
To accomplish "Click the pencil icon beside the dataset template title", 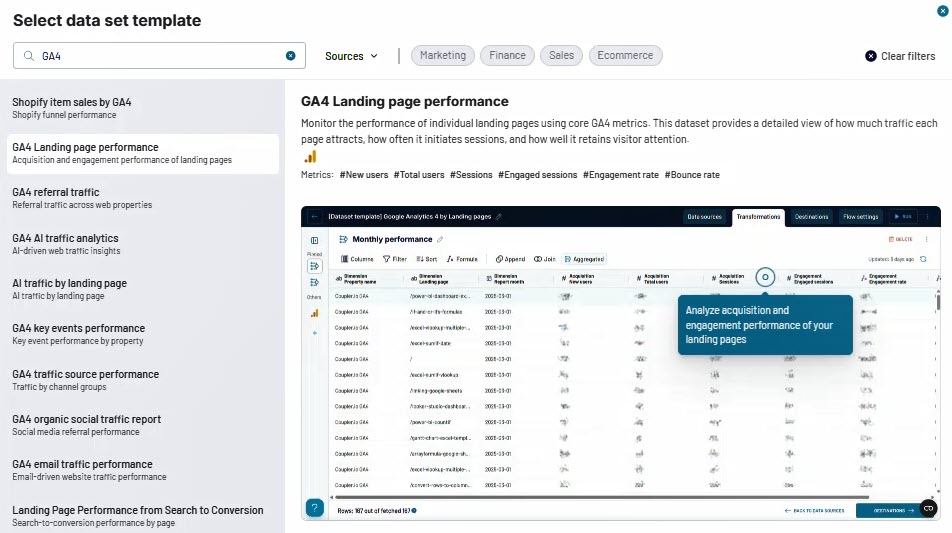I will click(498, 217).
